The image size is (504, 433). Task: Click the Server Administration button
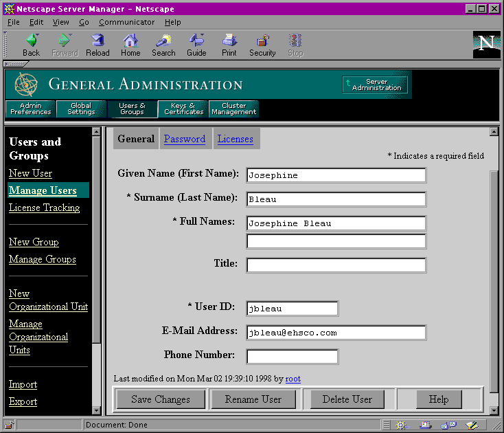[x=375, y=85]
